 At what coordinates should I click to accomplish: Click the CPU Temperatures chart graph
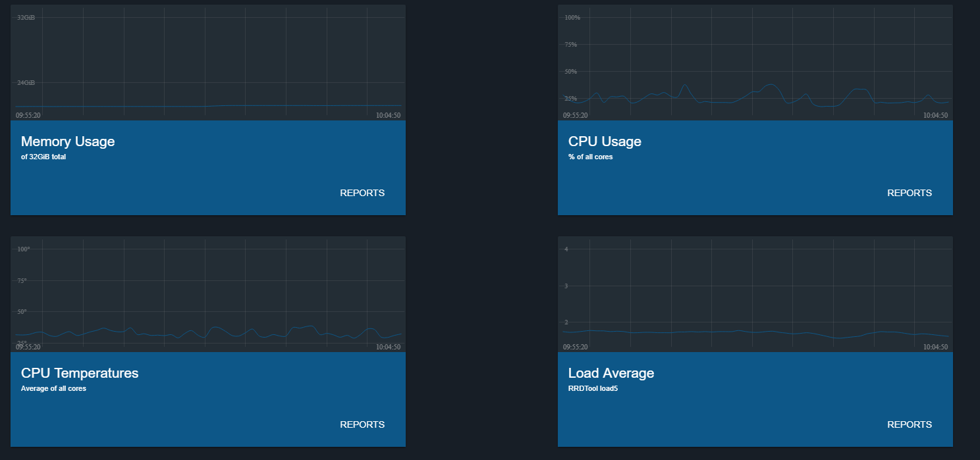pyautogui.click(x=208, y=294)
